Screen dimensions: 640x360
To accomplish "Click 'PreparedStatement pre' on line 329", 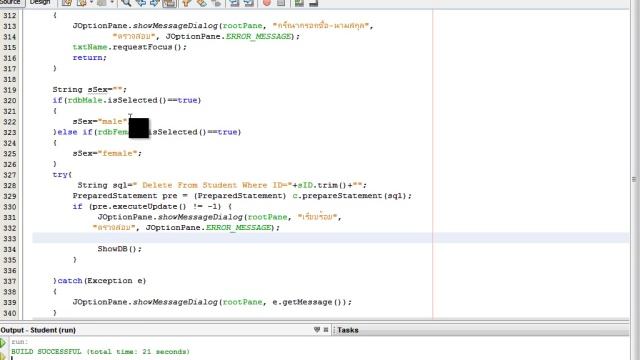I will (x=125, y=196).
